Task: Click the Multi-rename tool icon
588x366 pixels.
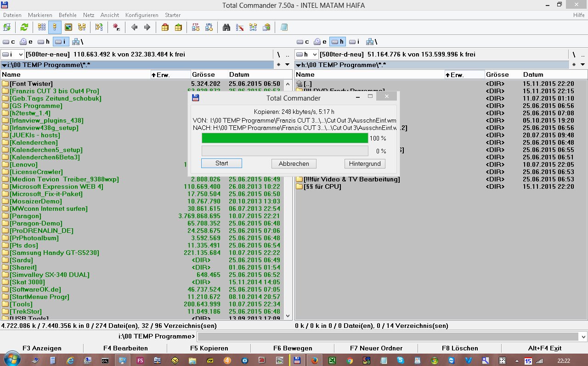Action: [x=239, y=27]
